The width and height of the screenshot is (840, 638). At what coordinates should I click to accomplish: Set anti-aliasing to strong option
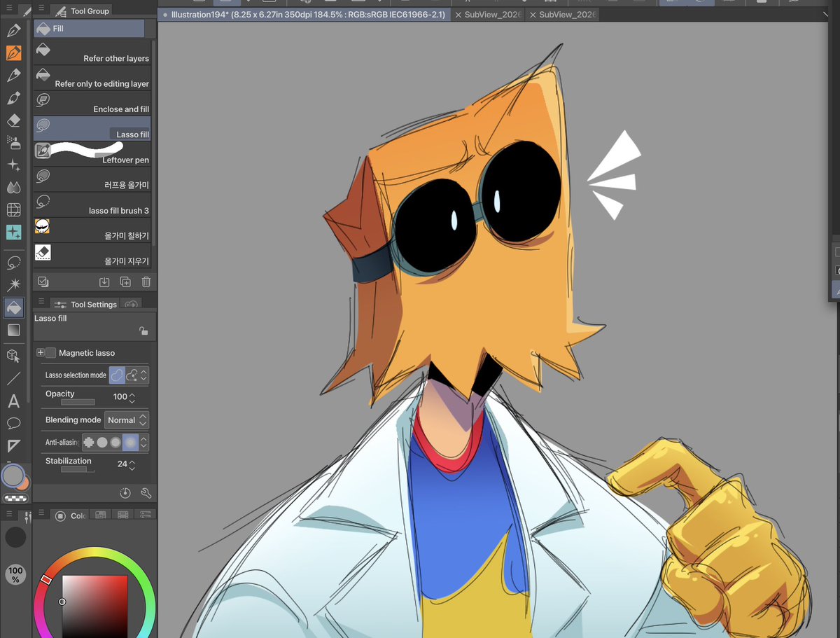pyautogui.click(x=130, y=443)
